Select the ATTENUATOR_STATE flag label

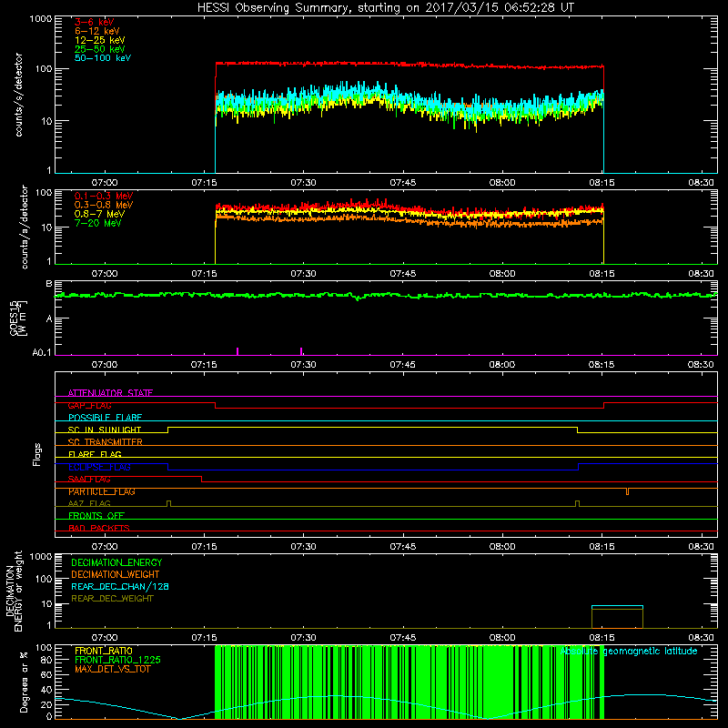(x=110, y=393)
